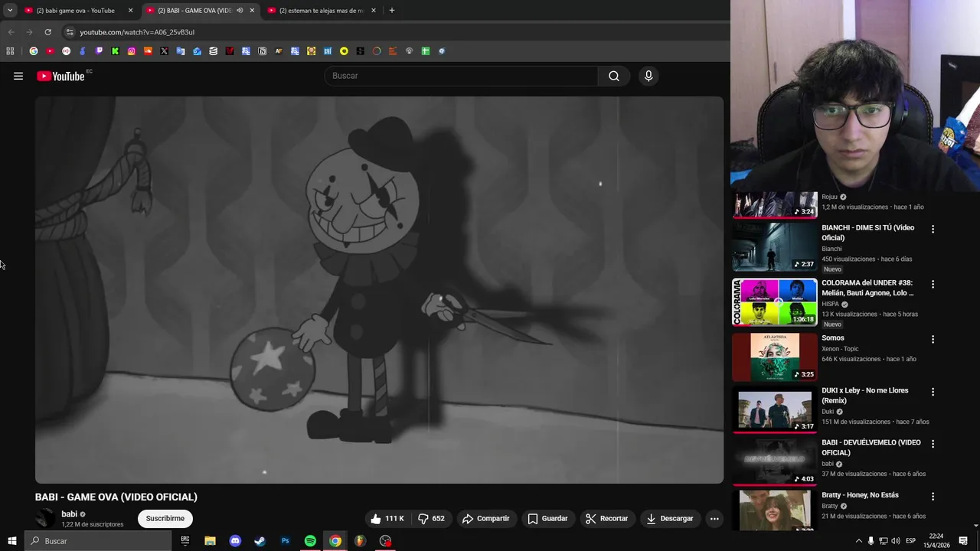Open the Notion bookmark
980x551 pixels.
point(262,51)
